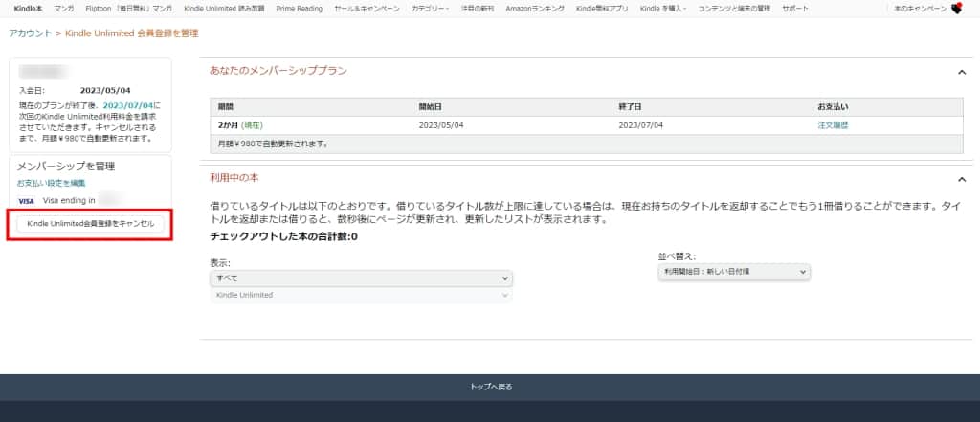
Task: Click the 2か月 (現在) plan cell
Action: (x=240, y=125)
